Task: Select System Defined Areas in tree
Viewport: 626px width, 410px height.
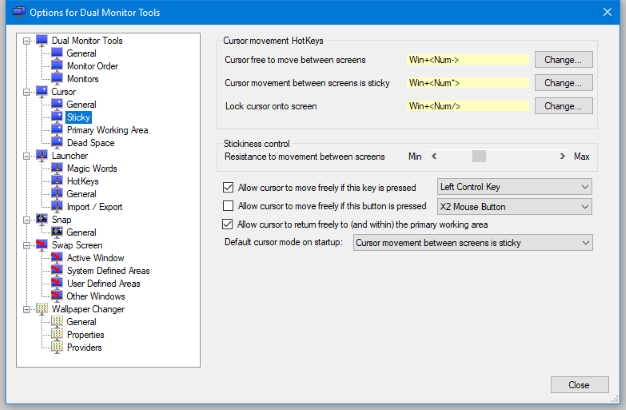Action: [108, 270]
